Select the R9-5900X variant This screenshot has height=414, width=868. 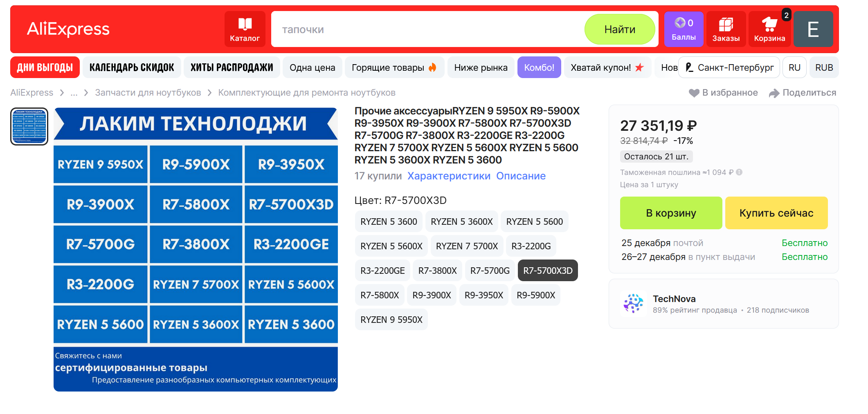click(x=536, y=295)
